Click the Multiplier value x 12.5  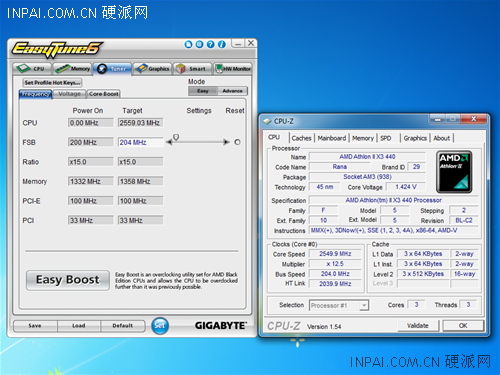click(335, 264)
